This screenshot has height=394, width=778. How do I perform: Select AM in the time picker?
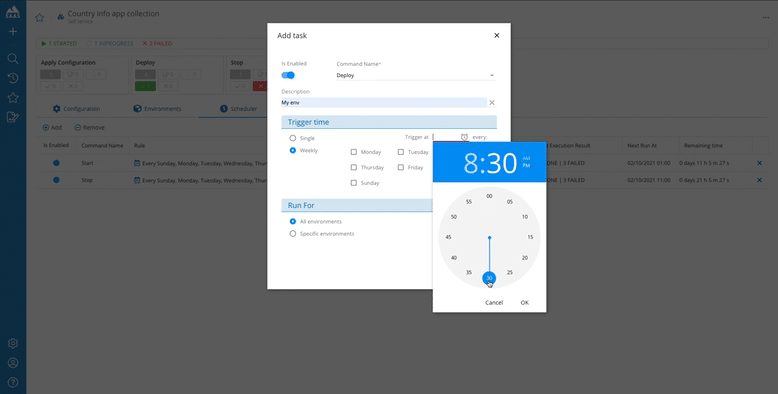(526, 158)
